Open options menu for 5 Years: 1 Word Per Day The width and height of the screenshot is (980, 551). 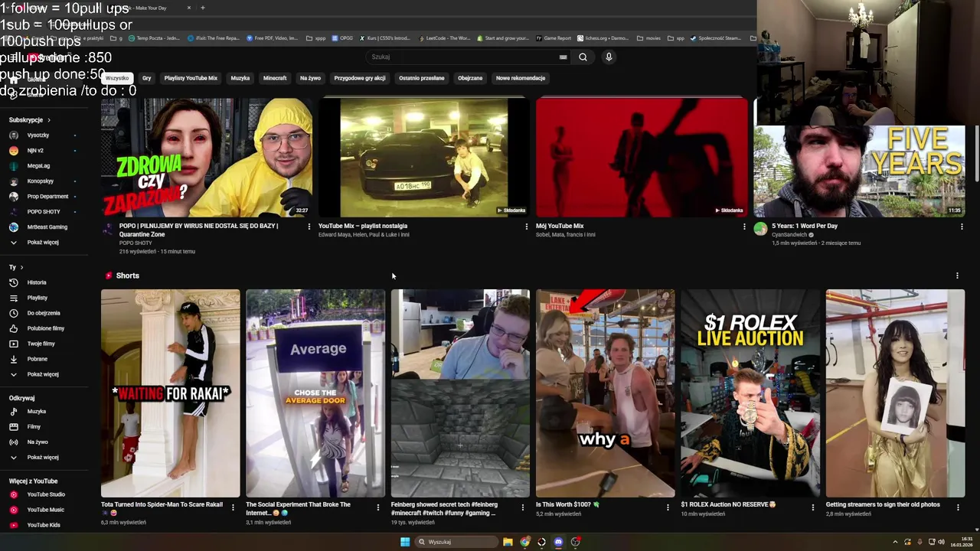tap(962, 227)
